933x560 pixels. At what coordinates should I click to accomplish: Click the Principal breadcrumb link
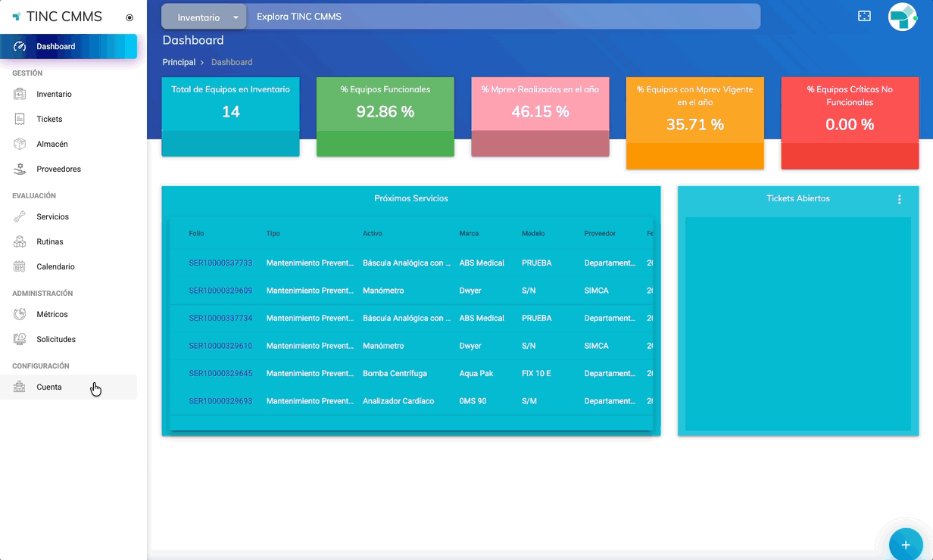point(179,62)
